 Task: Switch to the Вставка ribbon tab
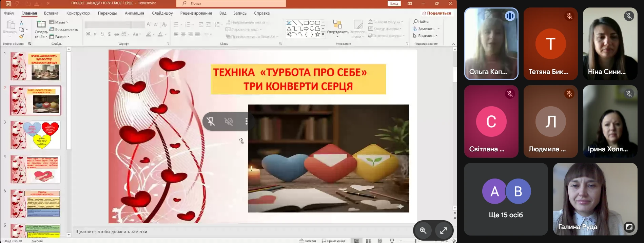click(51, 13)
